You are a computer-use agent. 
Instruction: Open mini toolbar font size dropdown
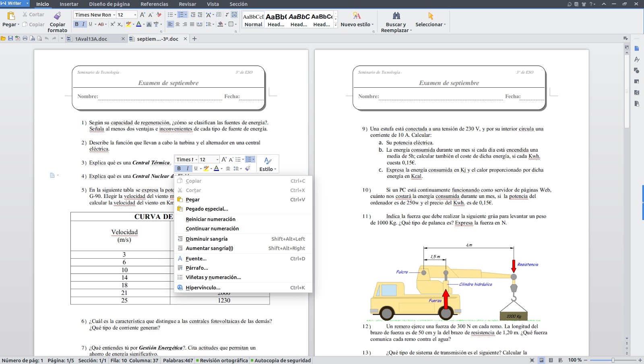217,160
